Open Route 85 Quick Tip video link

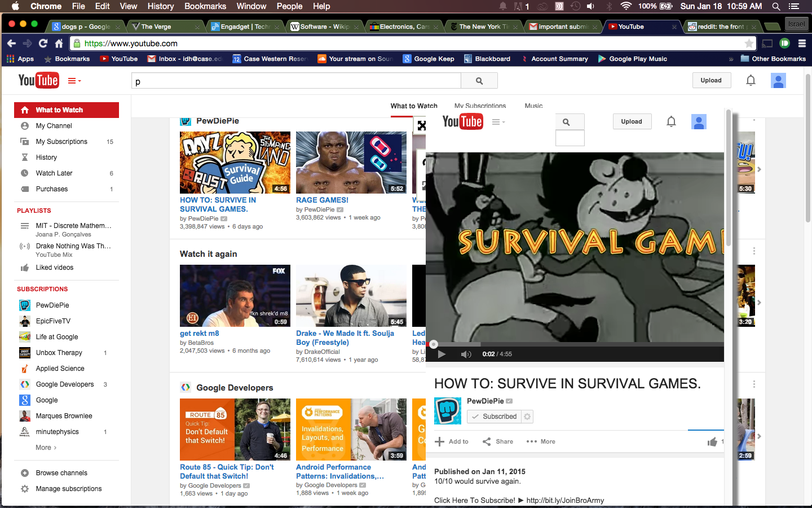click(x=227, y=471)
